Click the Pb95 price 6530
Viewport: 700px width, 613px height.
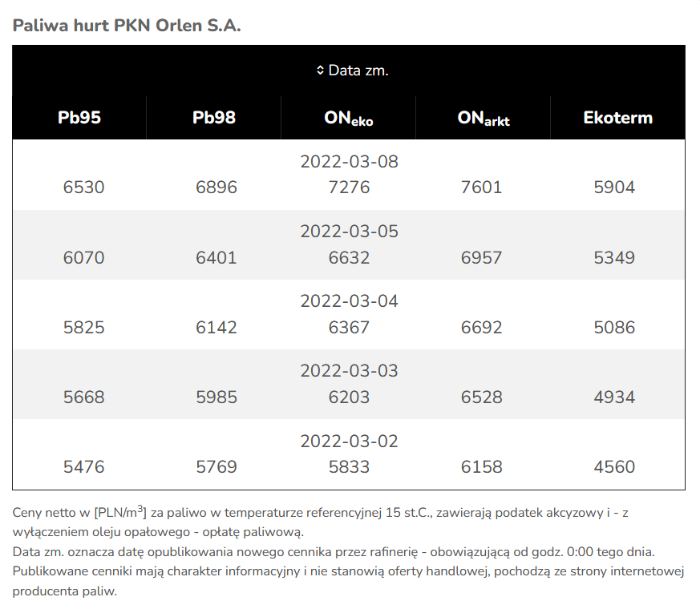(x=83, y=188)
